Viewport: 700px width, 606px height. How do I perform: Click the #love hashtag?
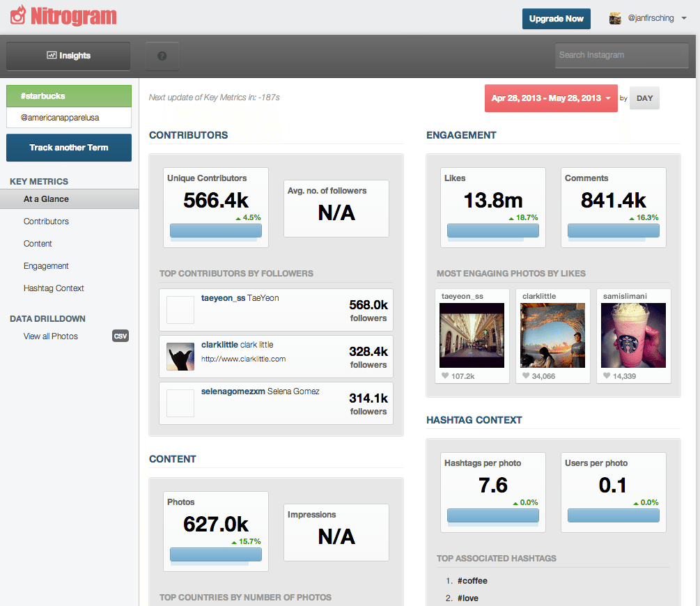click(468, 598)
